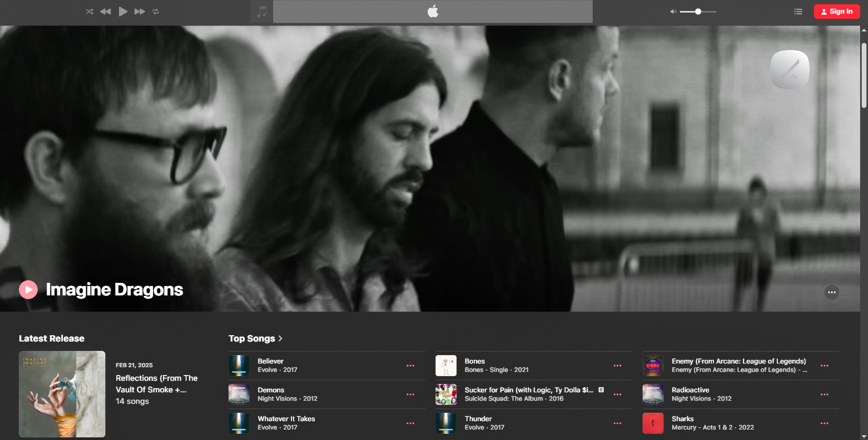Viewport: 868px width, 440px height.
Task: Select the Sucker for Pain song title
Action: click(x=529, y=390)
